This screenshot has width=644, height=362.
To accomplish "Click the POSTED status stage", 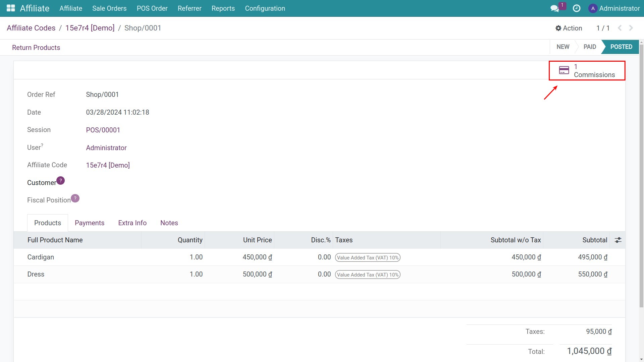I will click(621, 47).
